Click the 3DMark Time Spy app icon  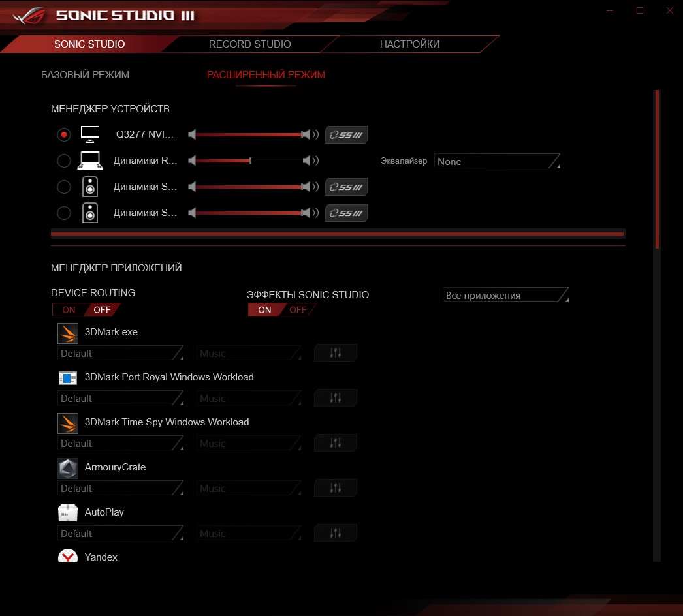pos(68,423)
